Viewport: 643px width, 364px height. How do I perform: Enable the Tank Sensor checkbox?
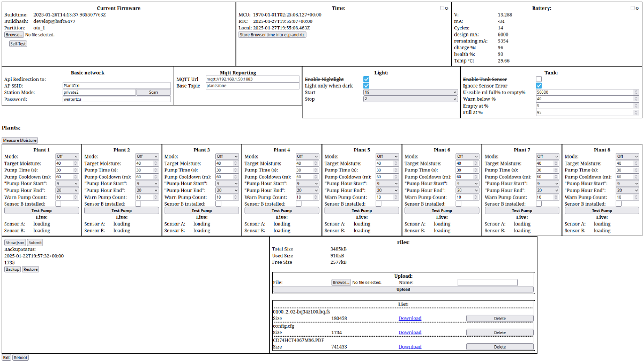tap(539, 79)
